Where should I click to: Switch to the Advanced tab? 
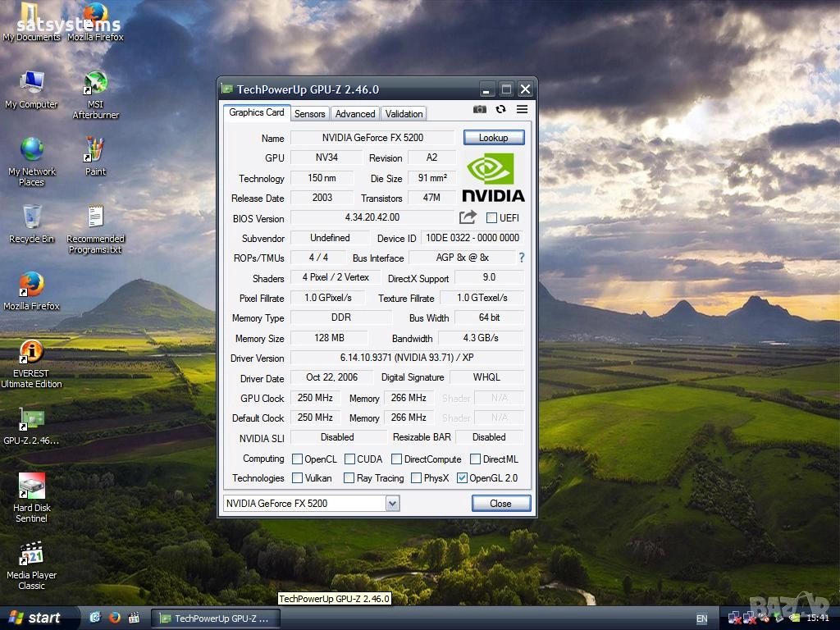pyautogui.click(x=355, y=114)
